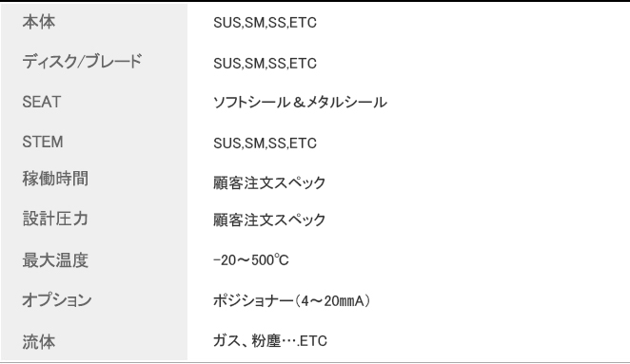Click the ampersand in the SEAT value

[x=299, y=103]
